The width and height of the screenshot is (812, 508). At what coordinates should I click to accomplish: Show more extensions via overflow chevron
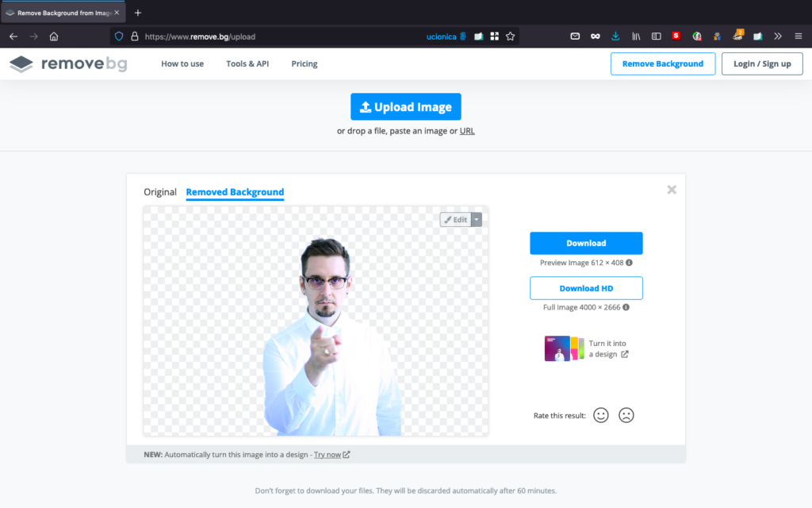[x=778, y=36]
